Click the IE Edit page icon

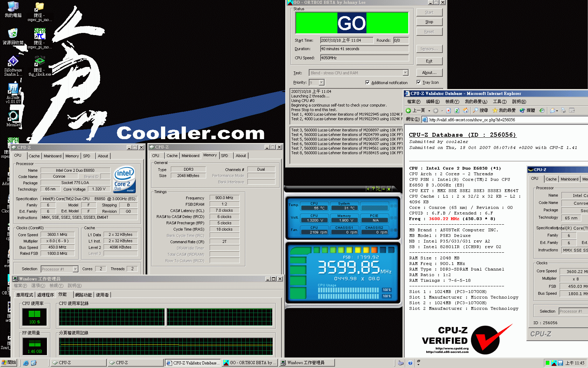coord(572,110)
